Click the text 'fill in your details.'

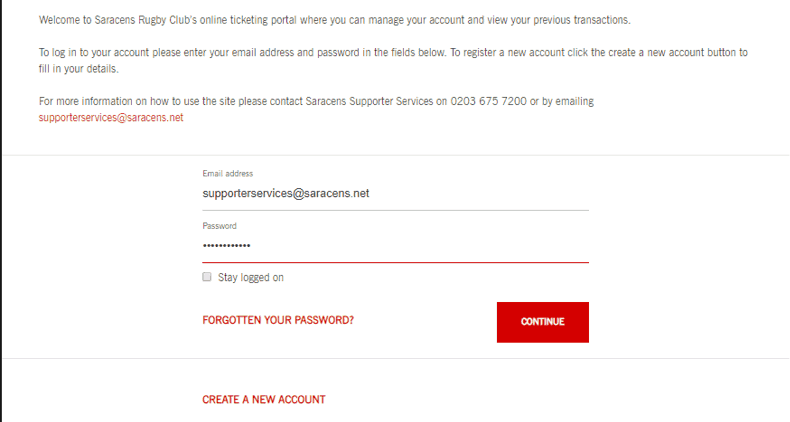79,68
